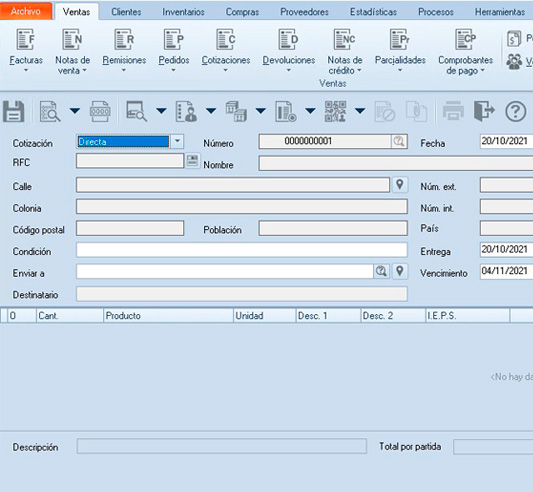The image size is (533, 492).
Task: Switch to the Clientes tab
Action: click(126, 12)
